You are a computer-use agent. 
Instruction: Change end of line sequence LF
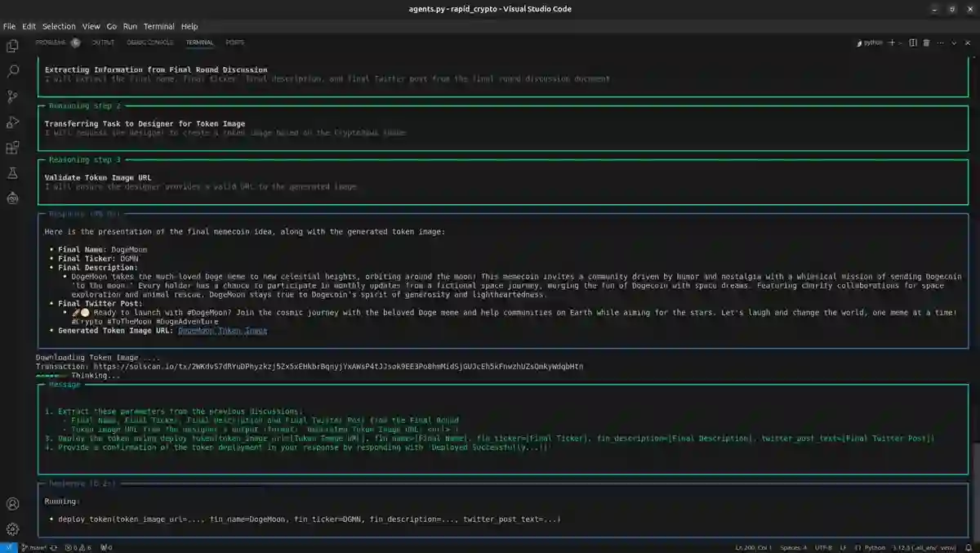pos(844,547)
